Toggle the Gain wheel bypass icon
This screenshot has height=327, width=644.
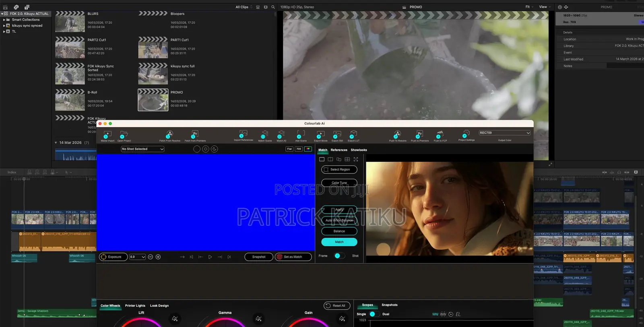pyautogui.click(x=342, y=319)
